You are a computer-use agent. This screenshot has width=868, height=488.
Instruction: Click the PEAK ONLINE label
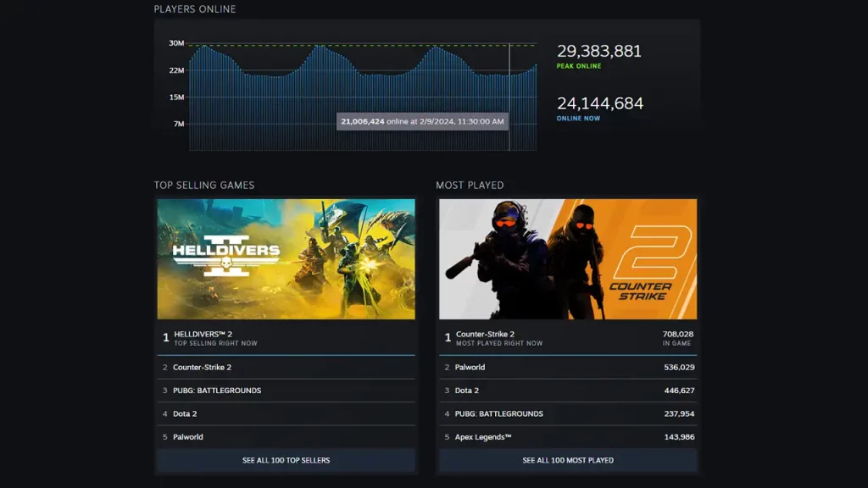578,66
